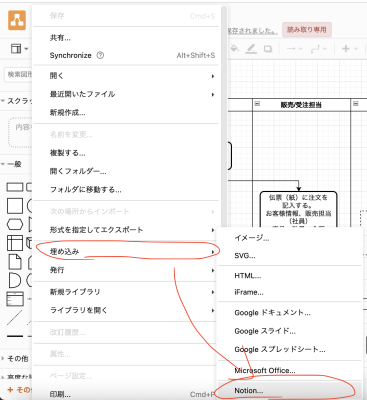The width and height of the screenshot is (367, 400).
Task: Open the waypoints style dropdown
Action: [x=319, y=49]
